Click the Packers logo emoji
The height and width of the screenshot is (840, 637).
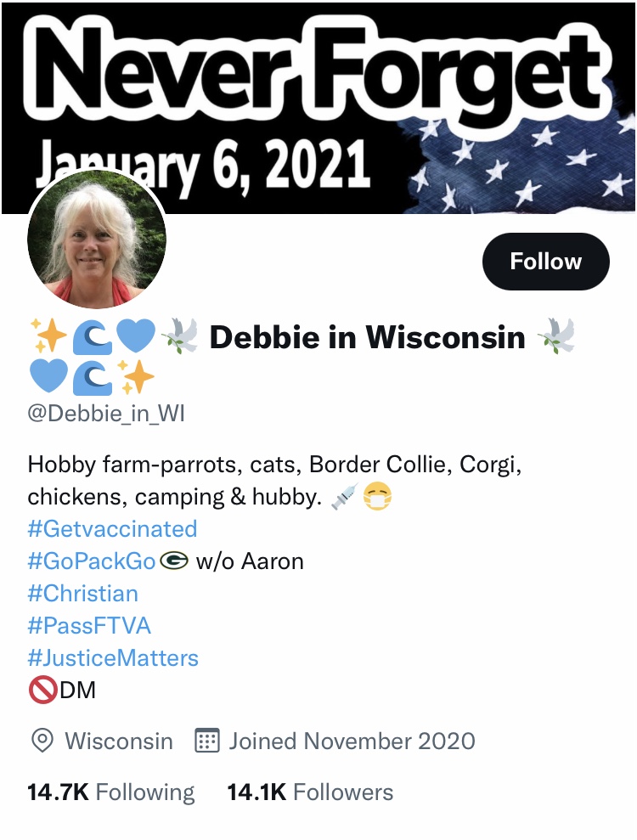click(x=175, y=561)
